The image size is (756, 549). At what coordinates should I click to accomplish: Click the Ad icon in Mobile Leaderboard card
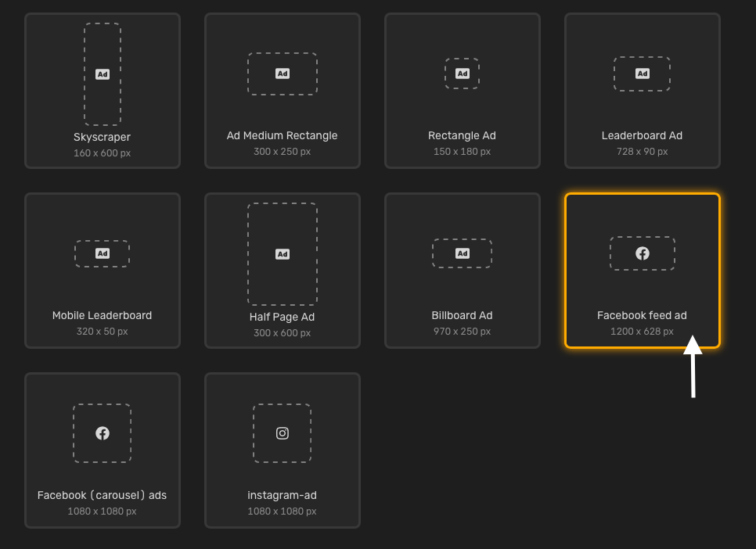(x=103, y=253)
